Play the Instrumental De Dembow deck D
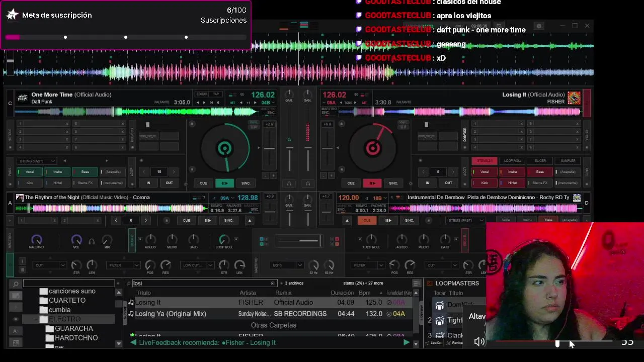 point(388,220)
